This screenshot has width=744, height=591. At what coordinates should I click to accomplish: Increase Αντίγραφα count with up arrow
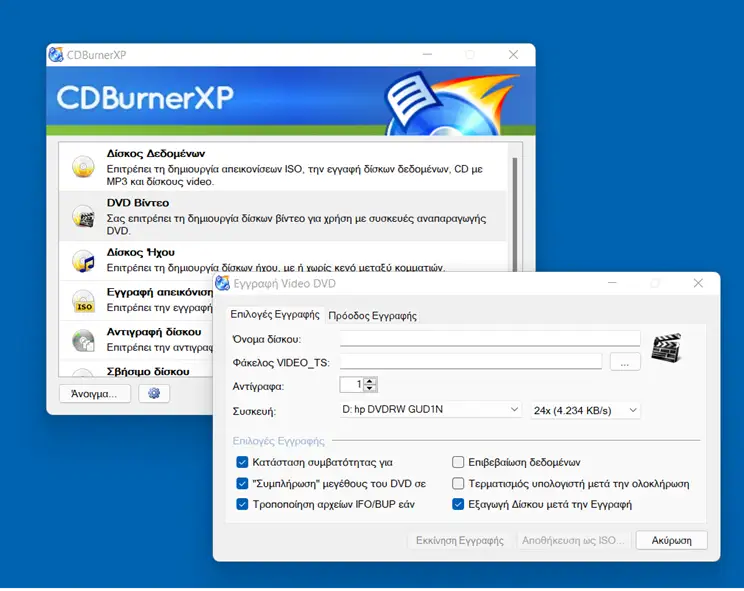[x=370, y=380]
